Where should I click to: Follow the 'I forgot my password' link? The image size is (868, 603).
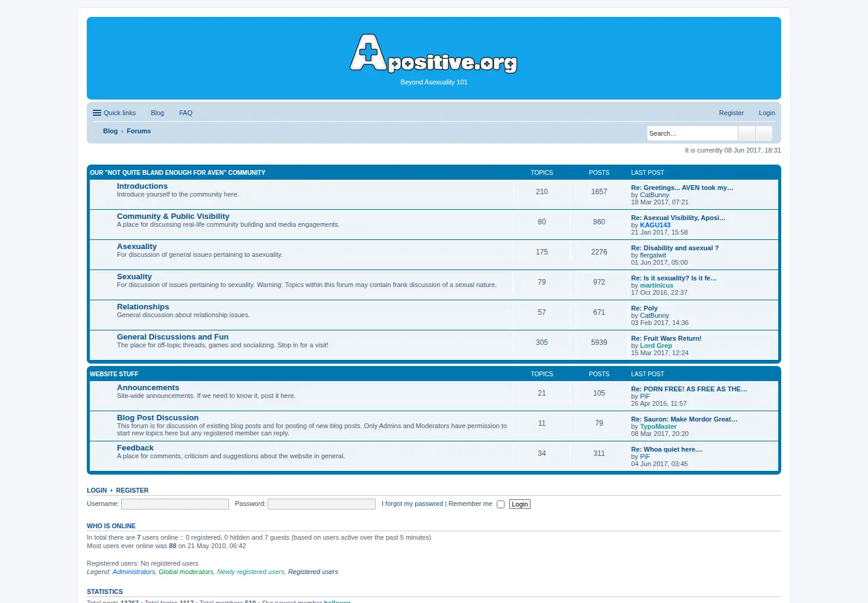pos(412,504)
